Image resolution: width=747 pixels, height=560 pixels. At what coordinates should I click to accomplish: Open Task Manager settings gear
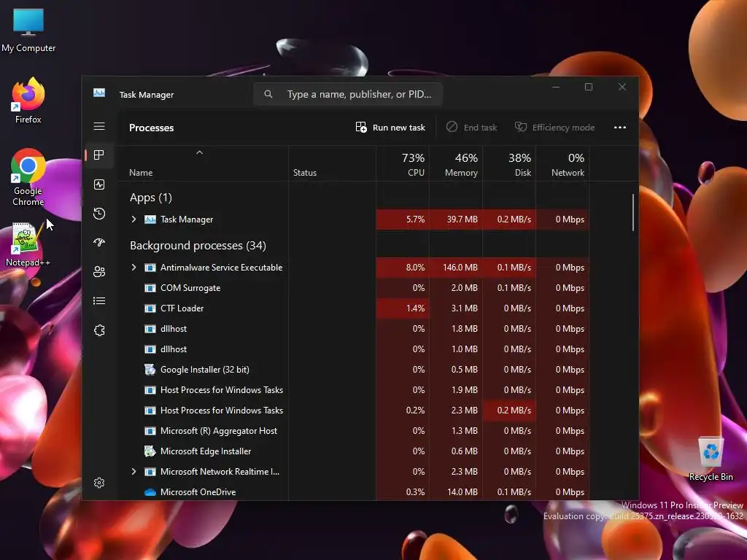tap(99, 483)
